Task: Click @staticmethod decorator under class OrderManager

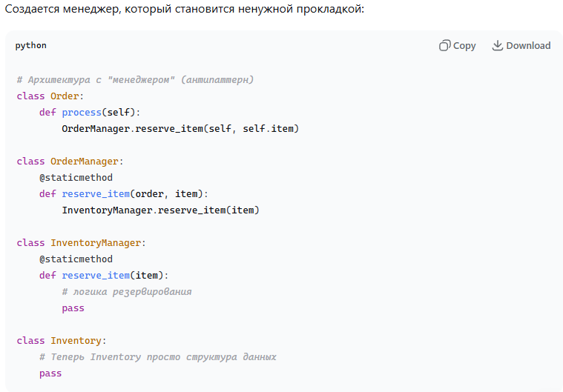Action: click(76, 178)
